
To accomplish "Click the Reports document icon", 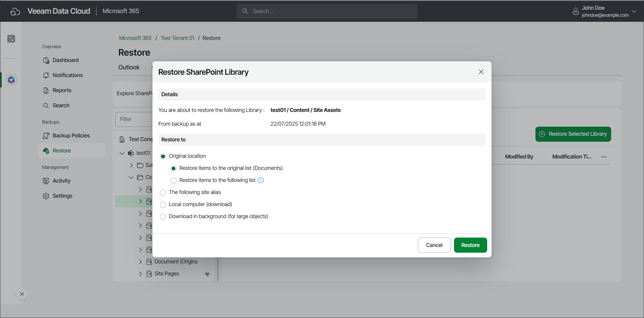I will coord(46,90).
